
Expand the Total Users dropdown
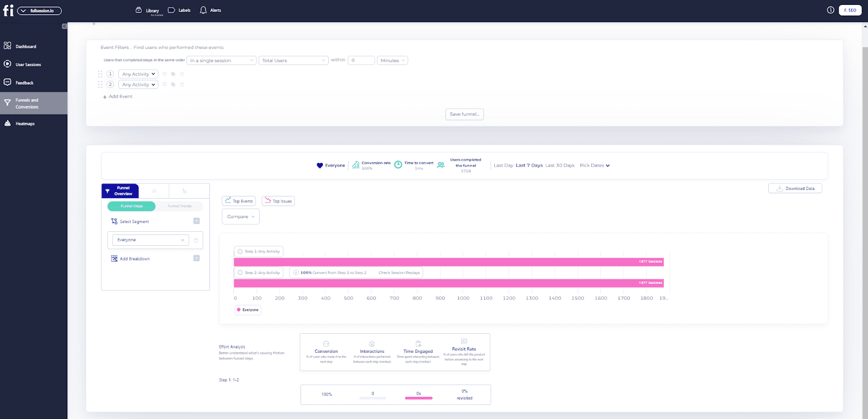click(293, 60)
